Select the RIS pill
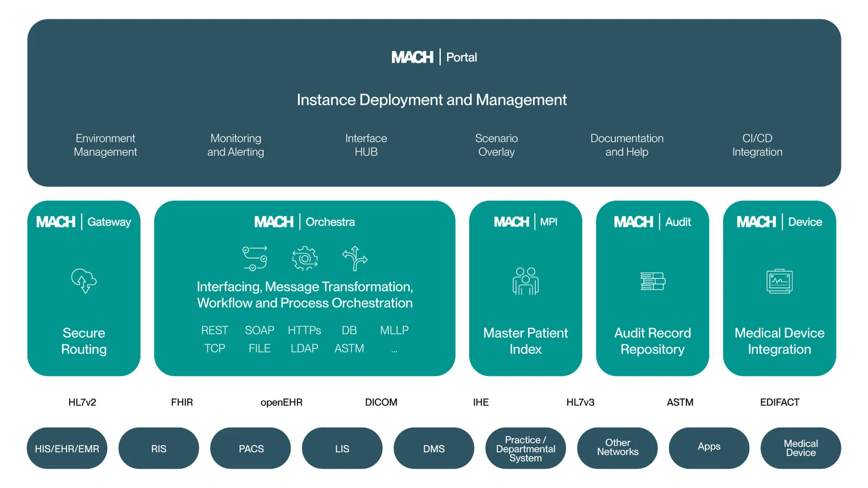The image size is (868, 488). click(159, 448)
